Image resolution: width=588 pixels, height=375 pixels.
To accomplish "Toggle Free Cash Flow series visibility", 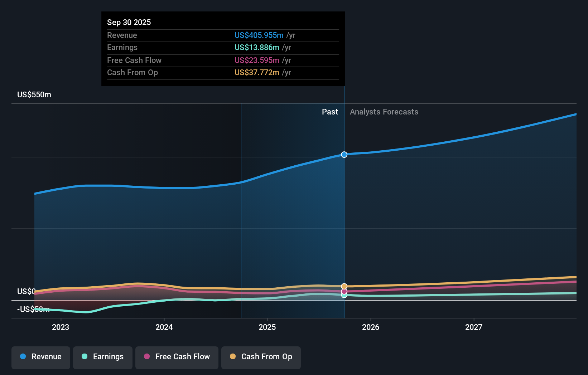I will click(x=177, y=357).
